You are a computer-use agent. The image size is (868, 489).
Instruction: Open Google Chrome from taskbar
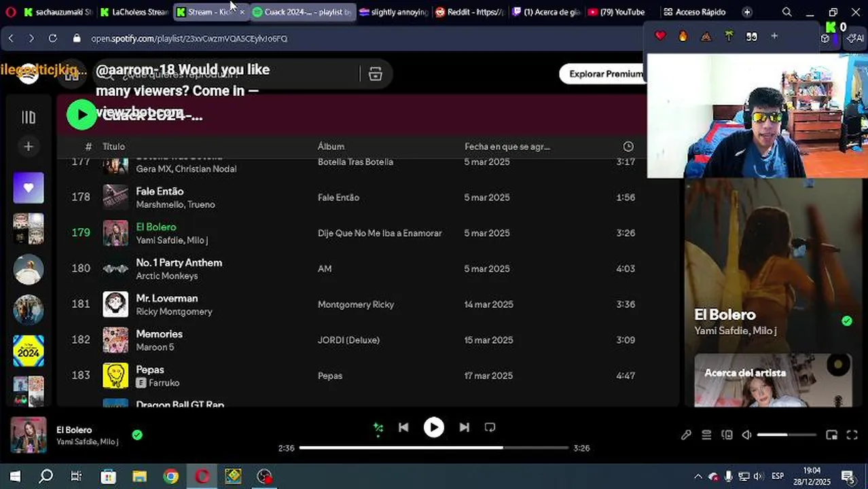point(170,476)
